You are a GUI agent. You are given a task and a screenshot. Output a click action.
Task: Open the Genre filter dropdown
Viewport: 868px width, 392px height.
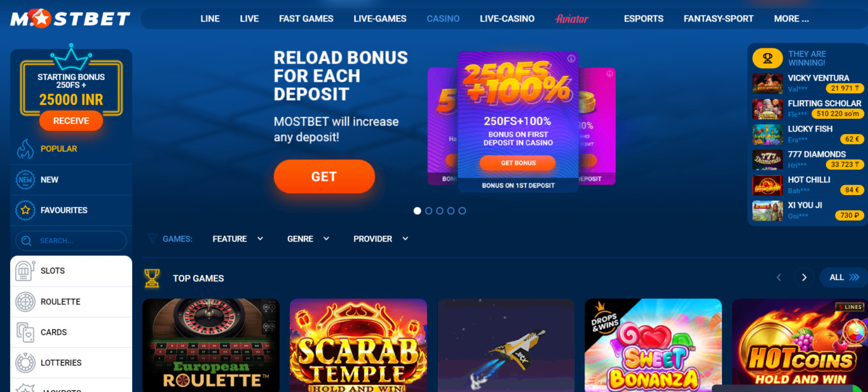(308, 239)
